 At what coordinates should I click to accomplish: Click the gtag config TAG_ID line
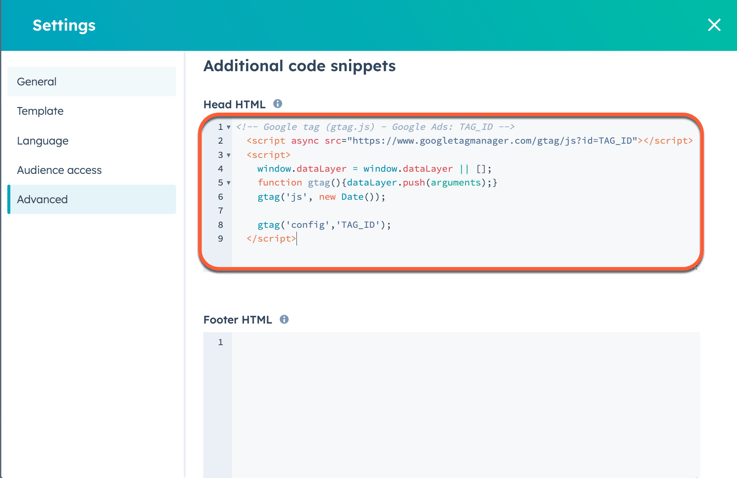click(x=324, y=225)
